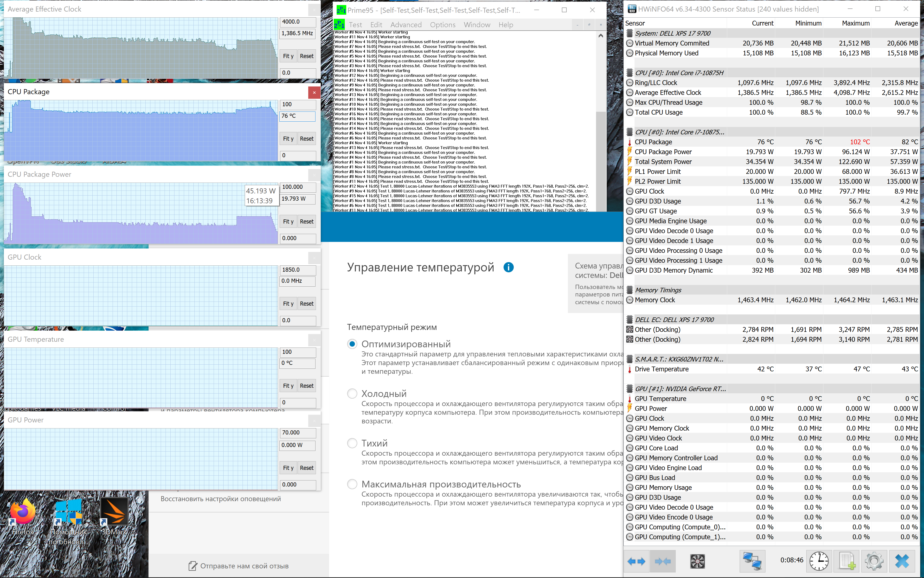The width and height of the screenshot is (924, 578).
Task: Select the Оптимизированный thermal mode
Action: click(352, 344)
